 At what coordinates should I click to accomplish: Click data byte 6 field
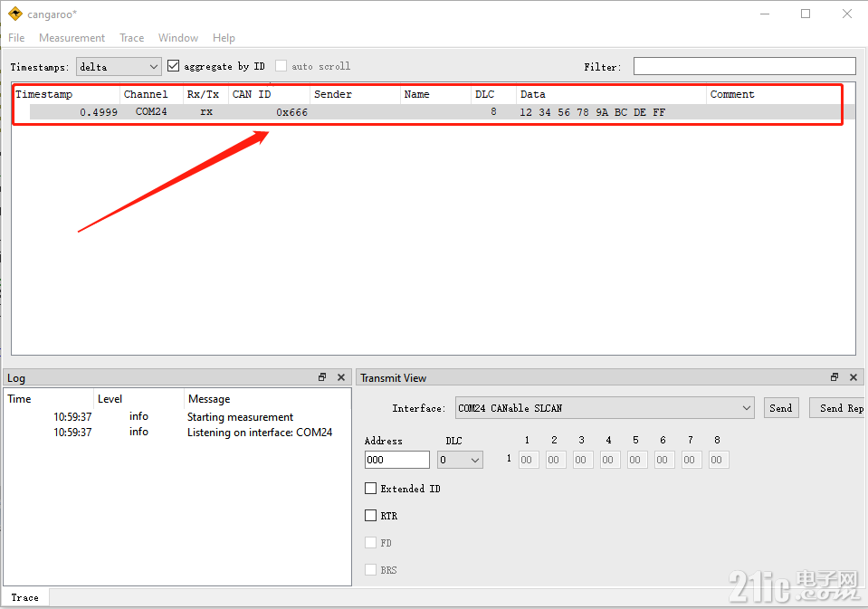pyautogui.click(x=664, y=460)
